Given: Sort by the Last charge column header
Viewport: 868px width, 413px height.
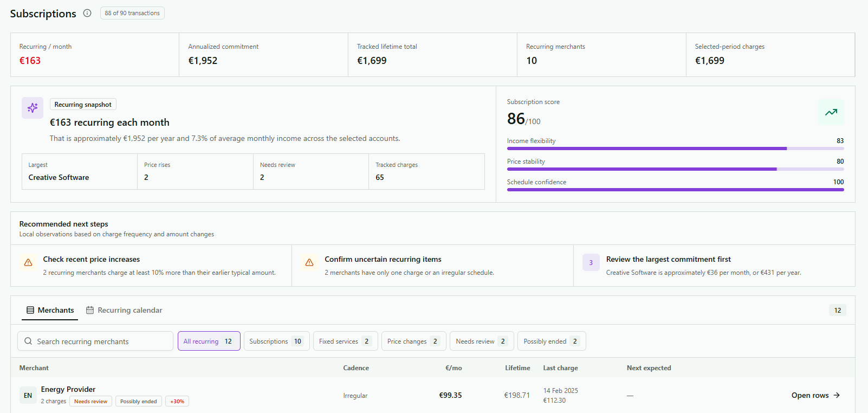Looking at the screenshot, I should coord(560,367).
